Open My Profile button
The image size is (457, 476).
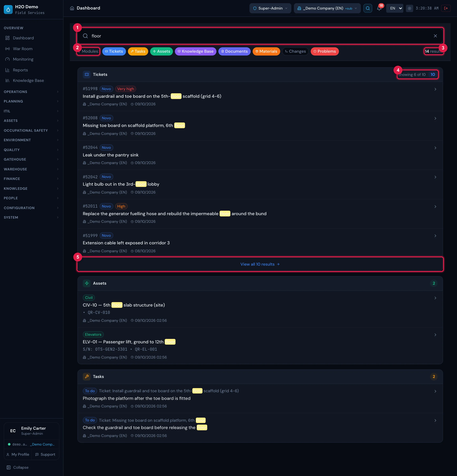(x=18, y=454)
